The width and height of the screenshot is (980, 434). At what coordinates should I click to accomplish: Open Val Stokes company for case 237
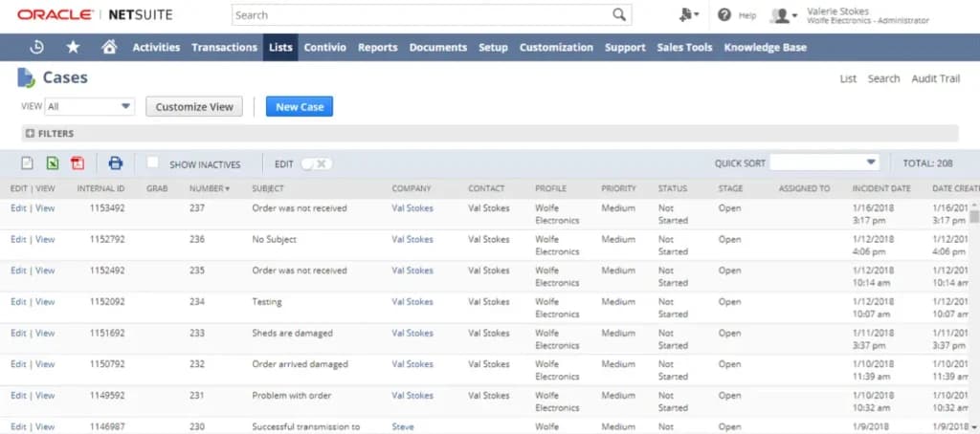412,208
